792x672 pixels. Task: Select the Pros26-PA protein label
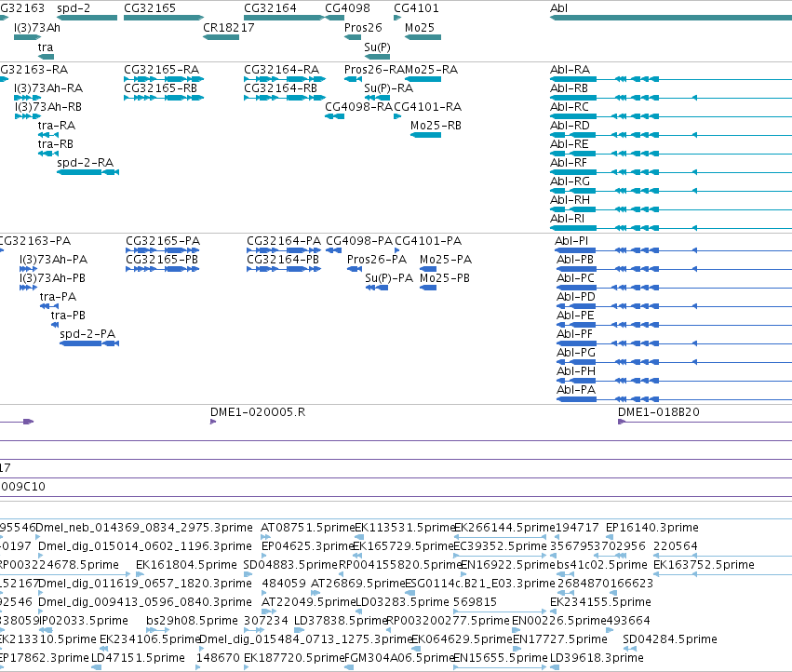[x=377, y=260]
